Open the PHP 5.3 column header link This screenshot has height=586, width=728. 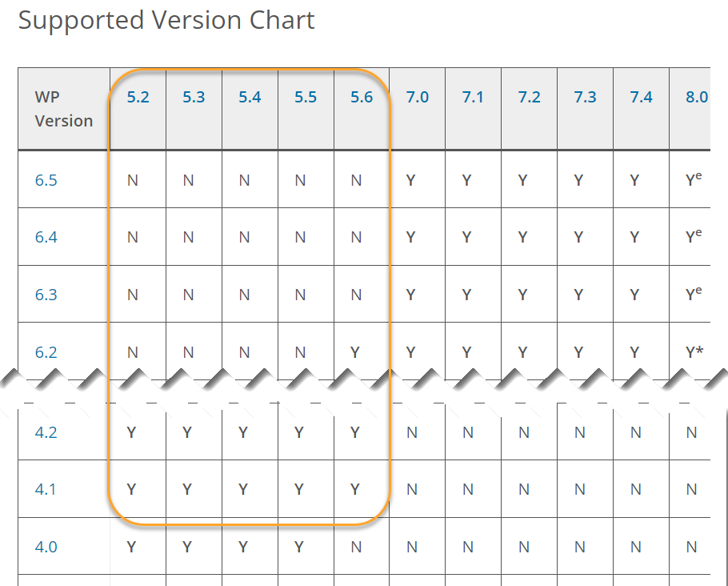pyautogui.click(x=194, y=97)
